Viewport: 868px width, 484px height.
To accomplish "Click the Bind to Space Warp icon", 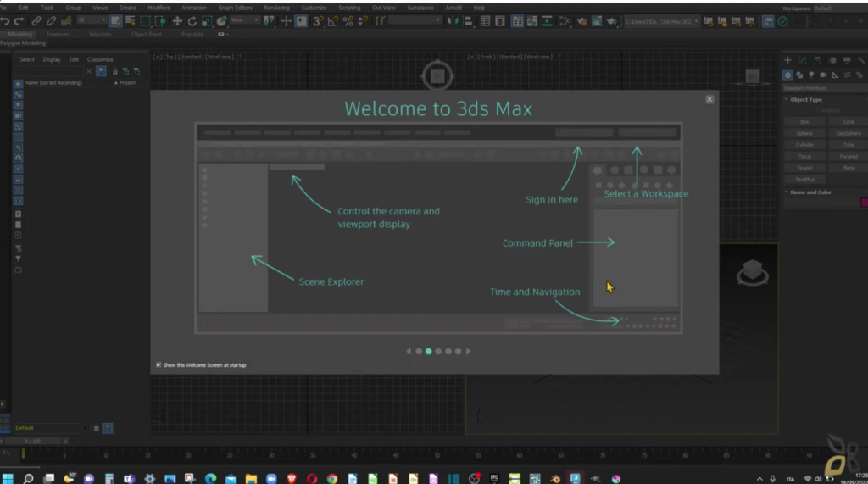I will (x=66, y=21).
